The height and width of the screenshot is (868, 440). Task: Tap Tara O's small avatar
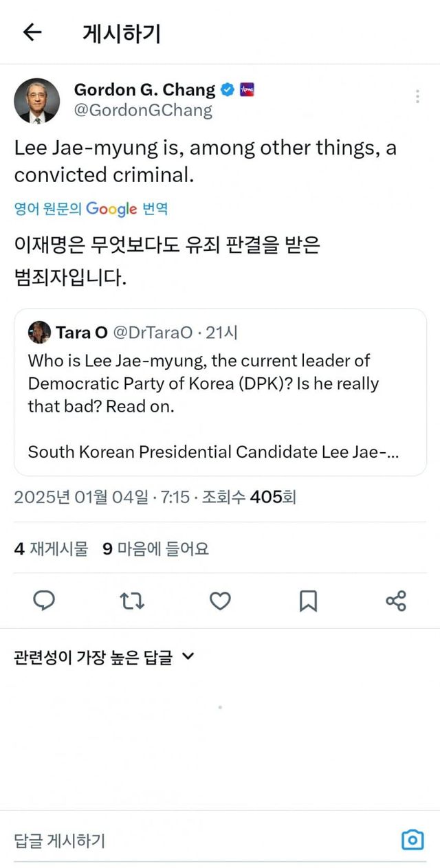(39, 333)
